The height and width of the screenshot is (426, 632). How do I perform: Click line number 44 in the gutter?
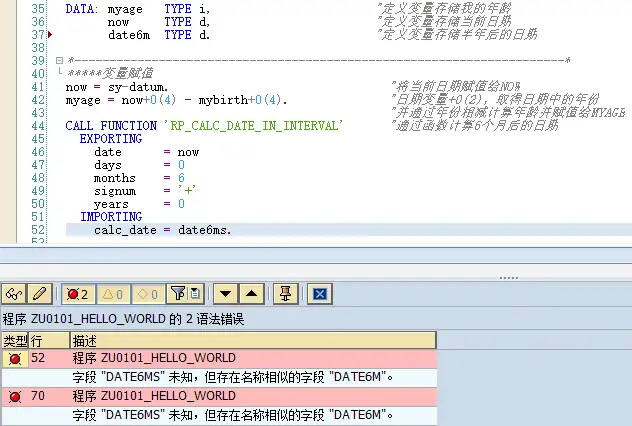38,126
